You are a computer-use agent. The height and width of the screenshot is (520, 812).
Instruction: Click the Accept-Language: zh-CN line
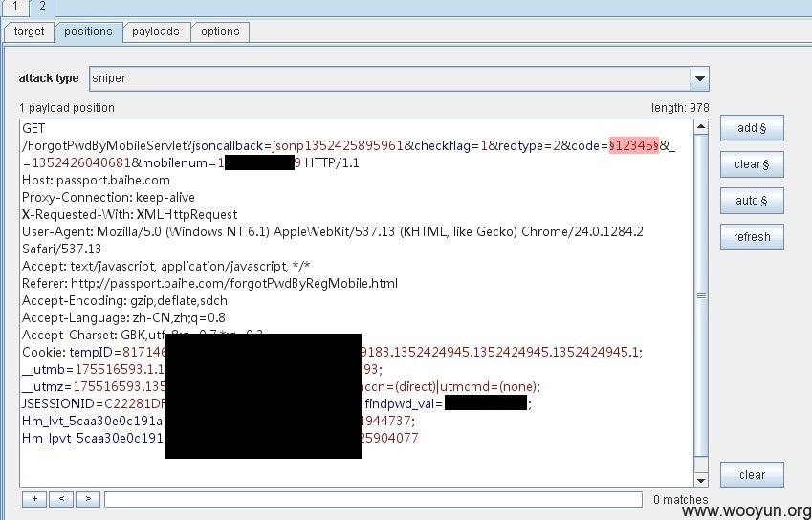point(123,317)
